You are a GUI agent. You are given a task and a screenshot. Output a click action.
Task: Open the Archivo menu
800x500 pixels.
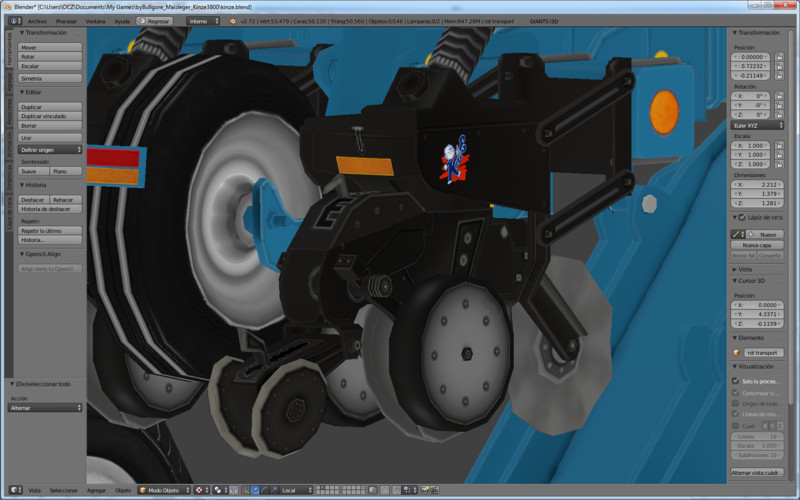[37, 20]
